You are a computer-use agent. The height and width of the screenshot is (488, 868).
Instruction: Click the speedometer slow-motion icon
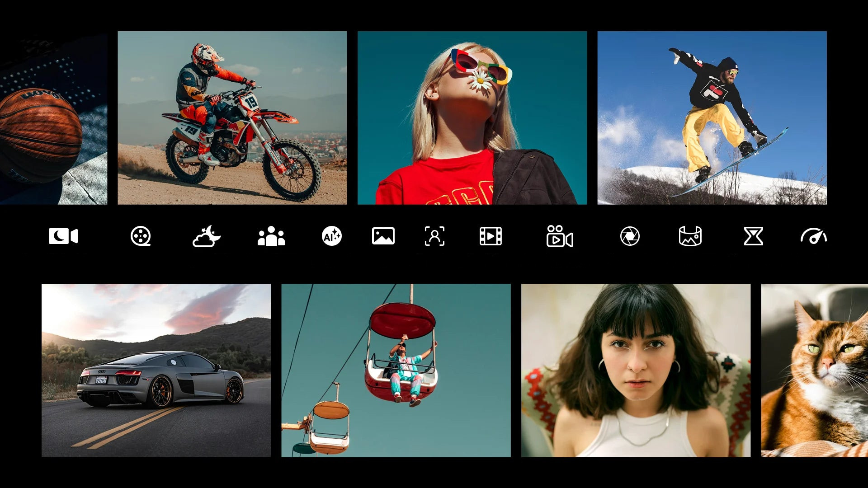(813, 236)
